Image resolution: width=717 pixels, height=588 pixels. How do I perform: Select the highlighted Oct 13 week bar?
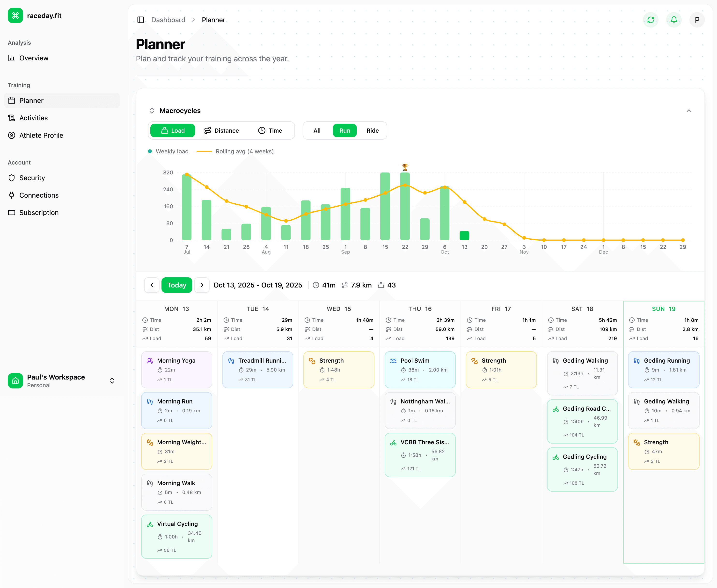464,235
